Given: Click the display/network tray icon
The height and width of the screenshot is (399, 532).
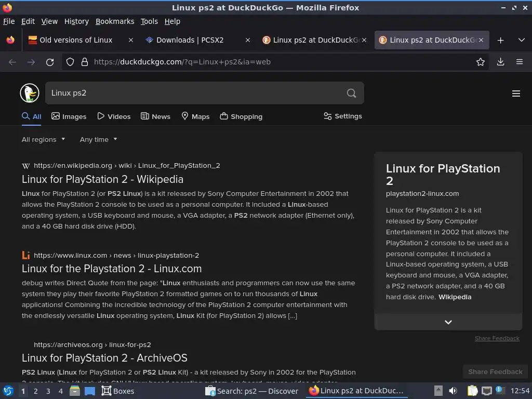Looking at the screenshot, I should 486,391.
